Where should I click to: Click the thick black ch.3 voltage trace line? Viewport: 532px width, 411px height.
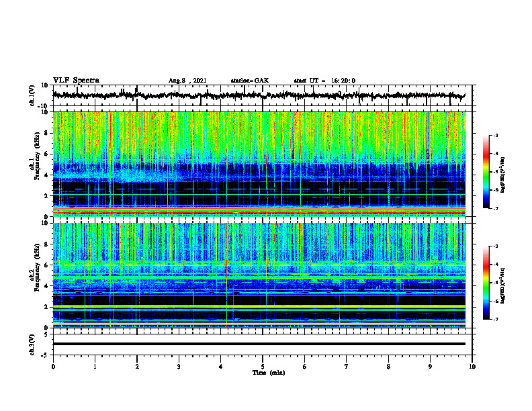click(x=259, y=344)
